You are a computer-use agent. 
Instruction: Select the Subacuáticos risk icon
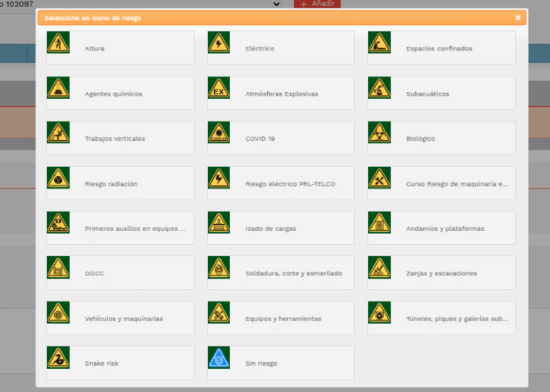click(379, 88)
